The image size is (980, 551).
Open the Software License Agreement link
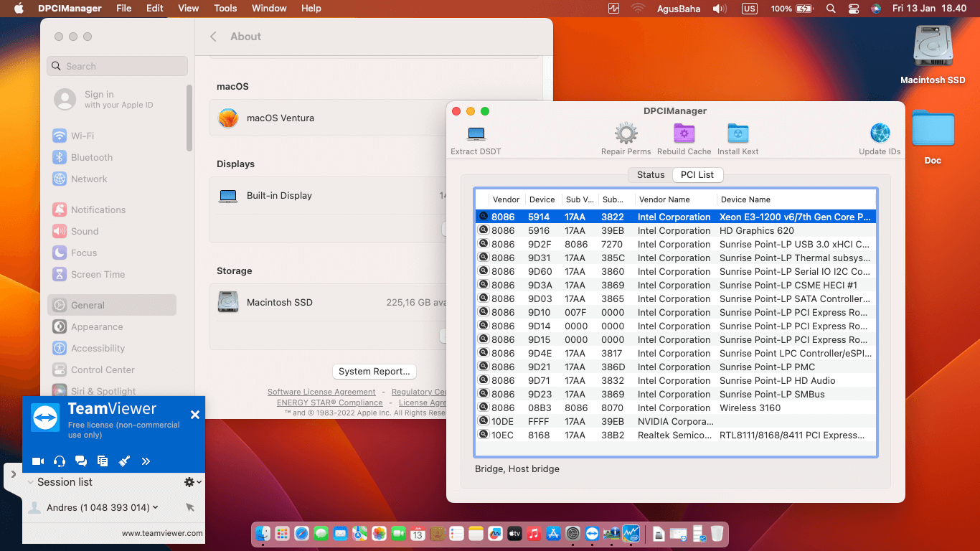point(321,392)
